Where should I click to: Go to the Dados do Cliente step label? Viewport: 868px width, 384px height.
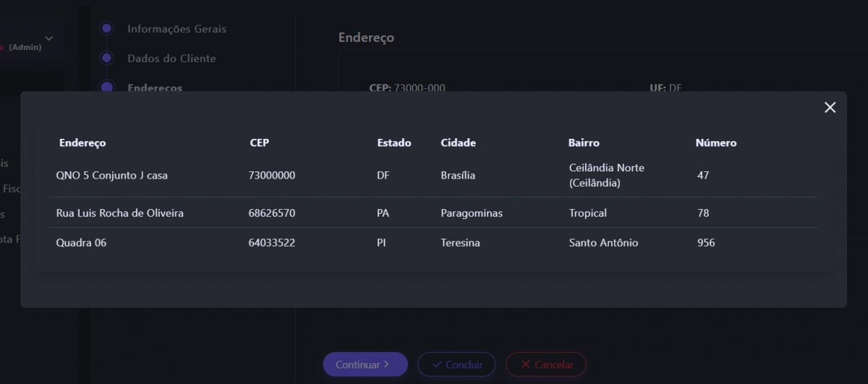tap(171, 59)
